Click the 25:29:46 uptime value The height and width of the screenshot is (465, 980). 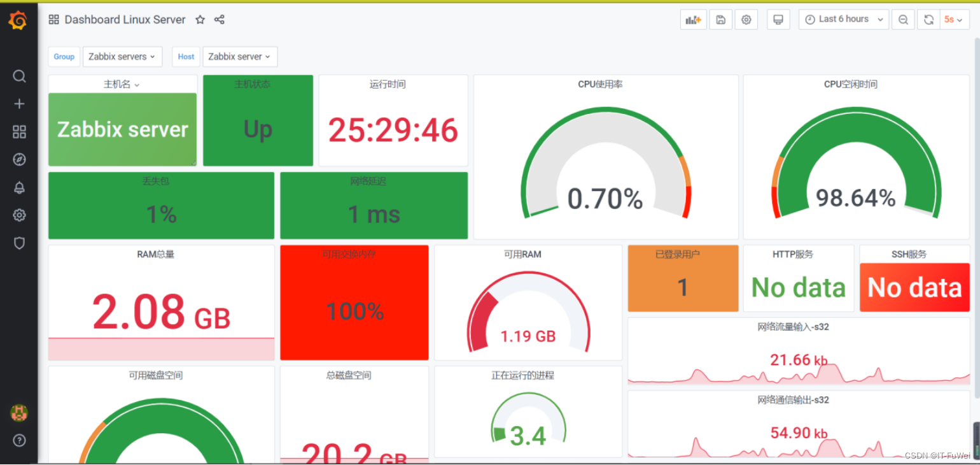pyautogui.click(x=393, y=131)
